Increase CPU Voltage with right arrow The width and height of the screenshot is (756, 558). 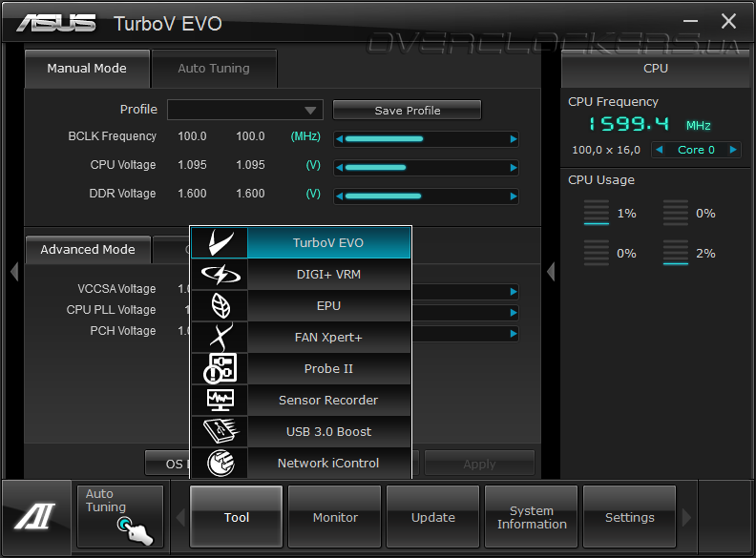[x=514, y=168]
